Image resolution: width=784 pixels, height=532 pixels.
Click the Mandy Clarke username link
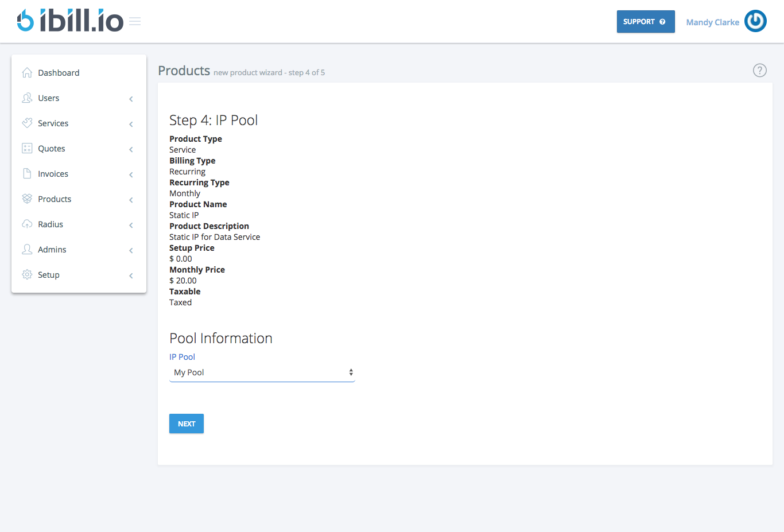pyautogui.click(x=712, y=22)
